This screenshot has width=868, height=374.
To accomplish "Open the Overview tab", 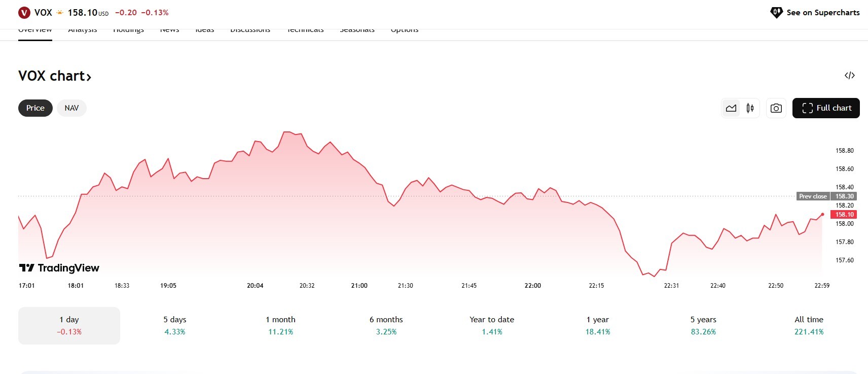I will (35, 31).
